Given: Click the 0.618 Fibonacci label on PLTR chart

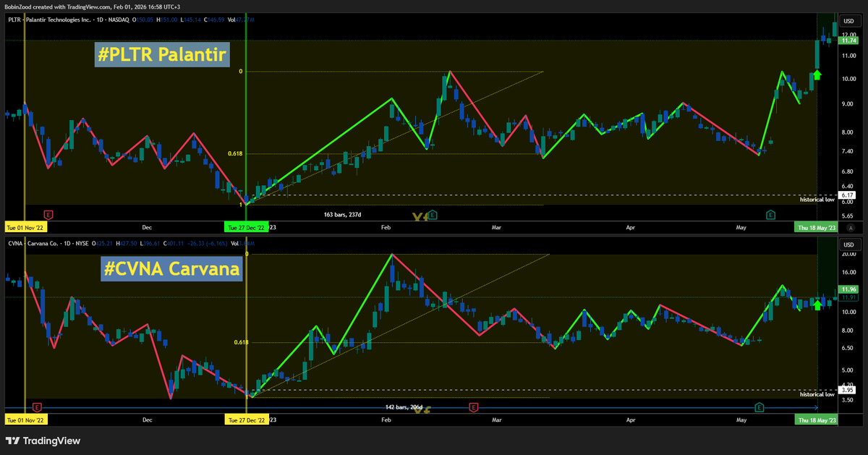Looking at the screenshot, I should [234, 153].
